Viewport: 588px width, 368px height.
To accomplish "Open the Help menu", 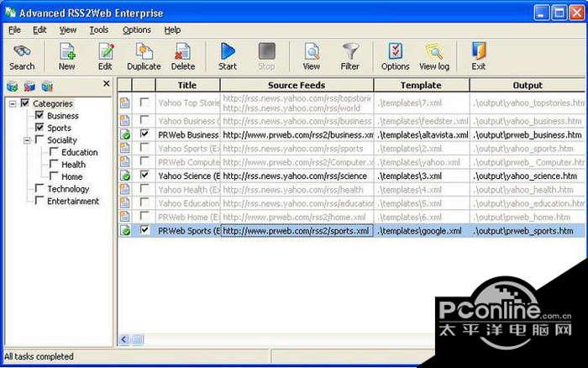I will [x=172, y=29].
